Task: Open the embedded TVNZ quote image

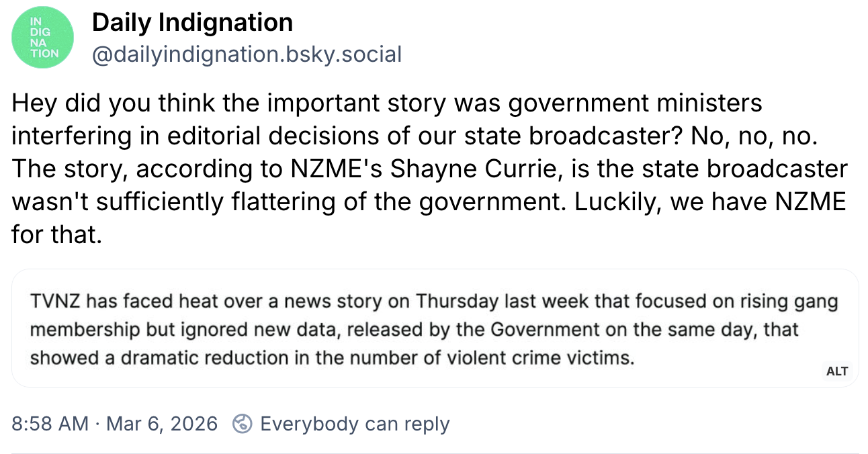Action: [435, 328]
